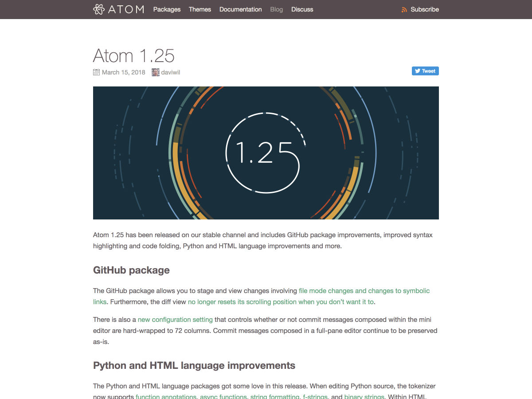
Task: Click the Twitter bird icon on the Tweet button
Action: [417, 71]
